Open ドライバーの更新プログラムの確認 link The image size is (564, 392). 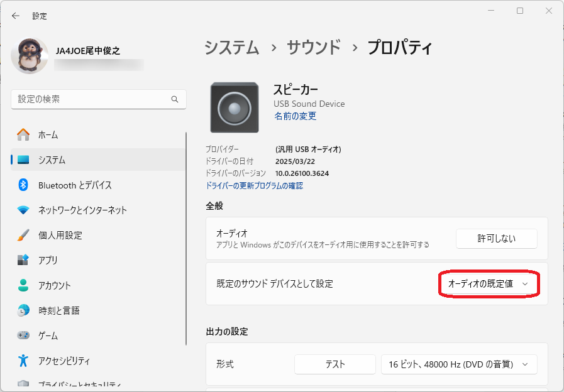[254, 185]
